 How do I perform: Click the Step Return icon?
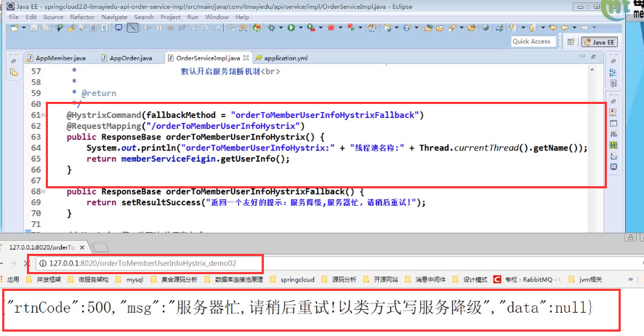pyautogui.click(x=216, y=28)
